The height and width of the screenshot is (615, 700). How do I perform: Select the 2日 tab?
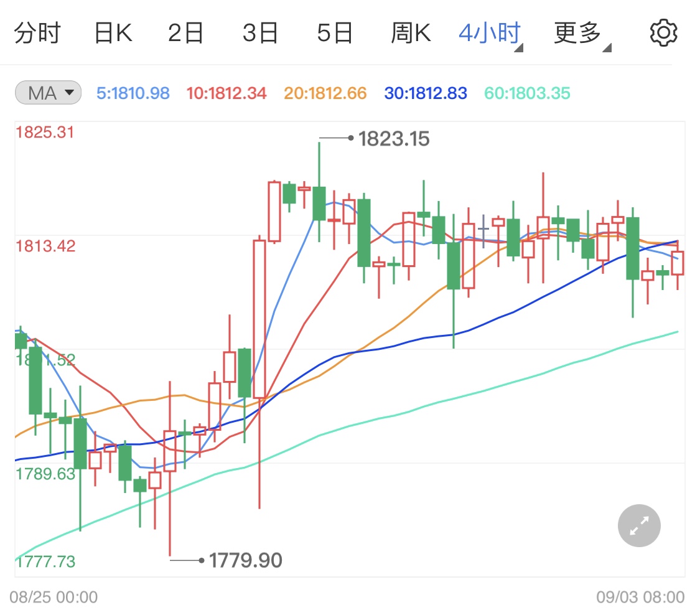coord(185,33)
